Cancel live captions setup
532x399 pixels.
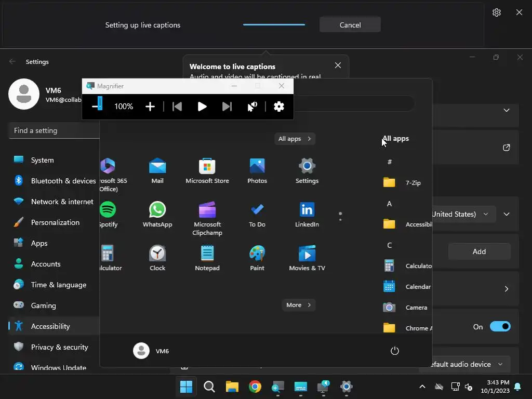350,25
